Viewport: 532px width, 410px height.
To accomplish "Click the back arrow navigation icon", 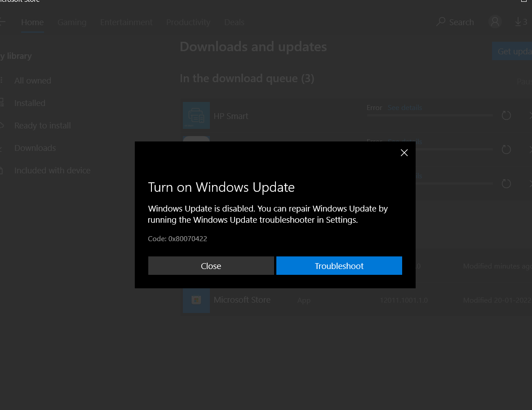I will (x=2, y=22).
